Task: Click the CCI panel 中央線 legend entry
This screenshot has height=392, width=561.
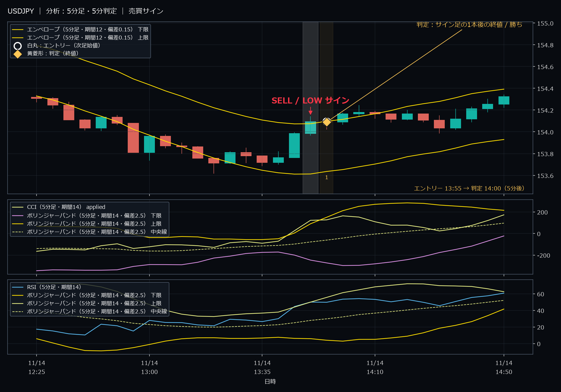Action: [x=90, y=232]
